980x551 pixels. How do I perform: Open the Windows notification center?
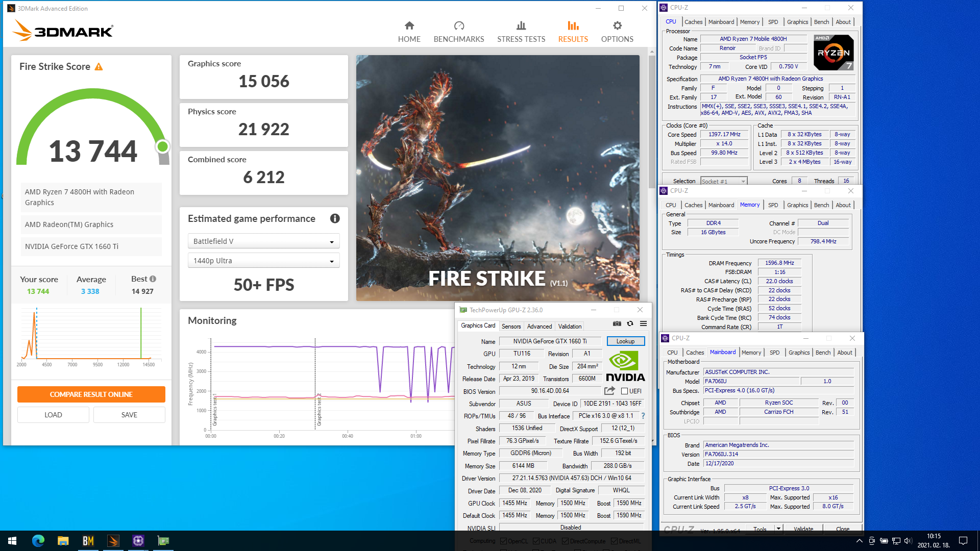click(x=963, y=541)
